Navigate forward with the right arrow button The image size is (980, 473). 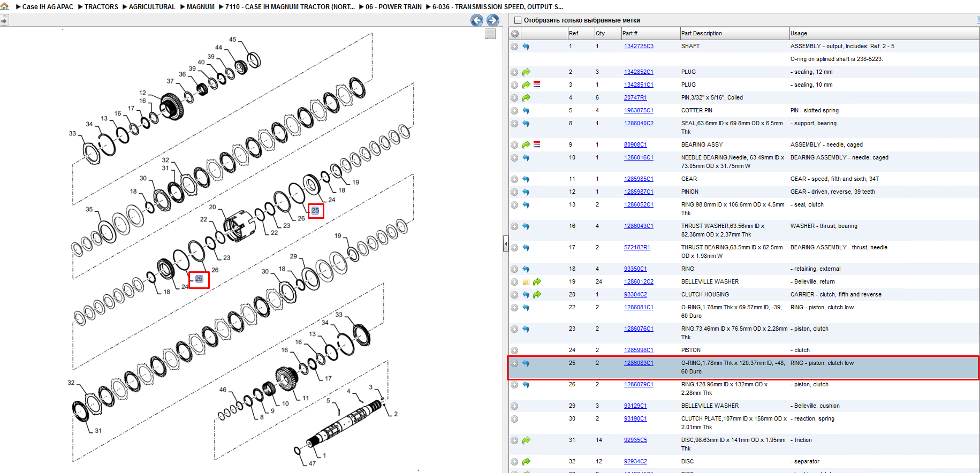point(492,20)
